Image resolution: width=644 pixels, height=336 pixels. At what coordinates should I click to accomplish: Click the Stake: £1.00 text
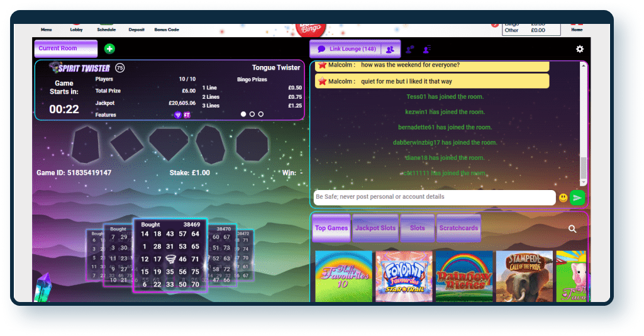click(190, 173)
